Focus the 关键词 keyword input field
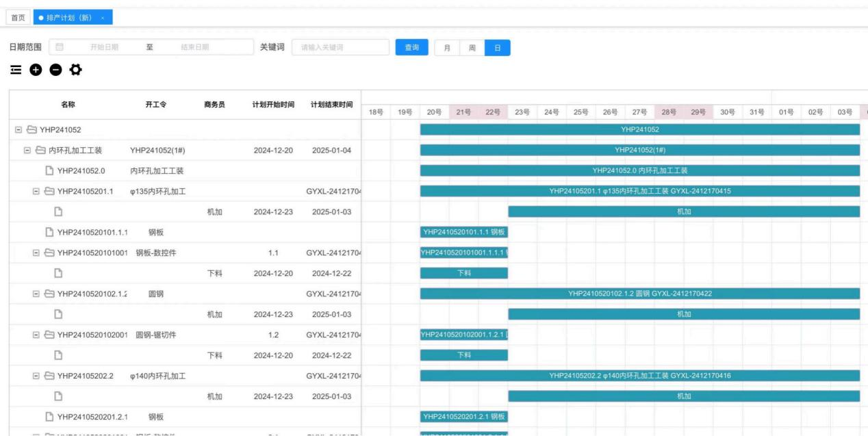This screenshot has width=868, height=436. (339, 47)
